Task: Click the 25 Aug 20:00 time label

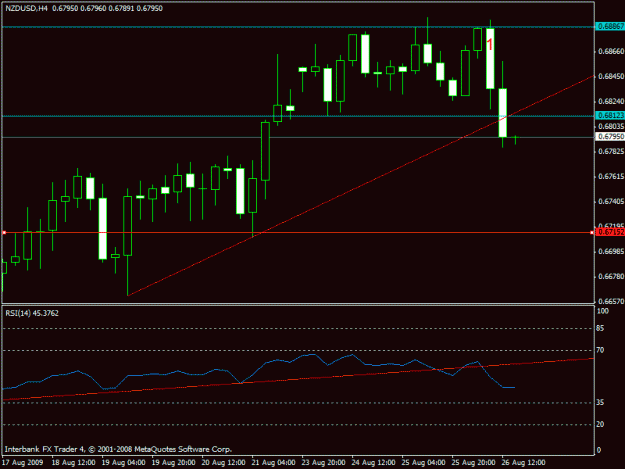Action: click(x=474, y=463)
